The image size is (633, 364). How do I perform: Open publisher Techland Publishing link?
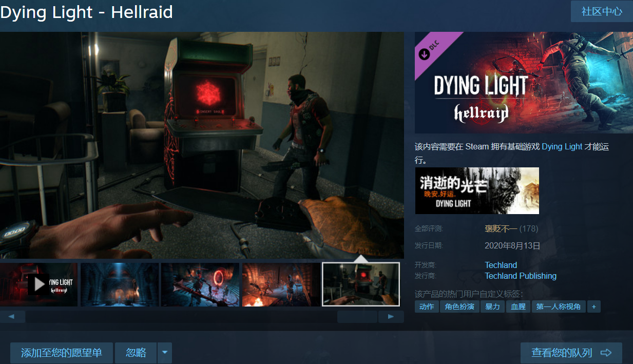tap(521, 276)
